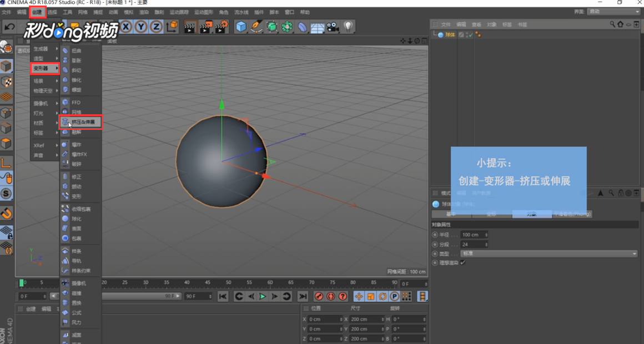Expand the XRef submenu
Screen dimensions: 644x344
[x=45, y=145]
